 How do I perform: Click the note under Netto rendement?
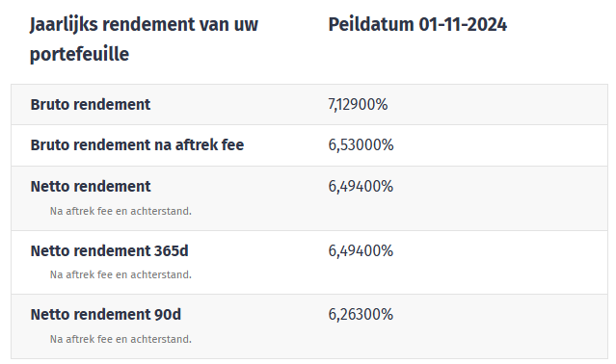pos(121,211)
